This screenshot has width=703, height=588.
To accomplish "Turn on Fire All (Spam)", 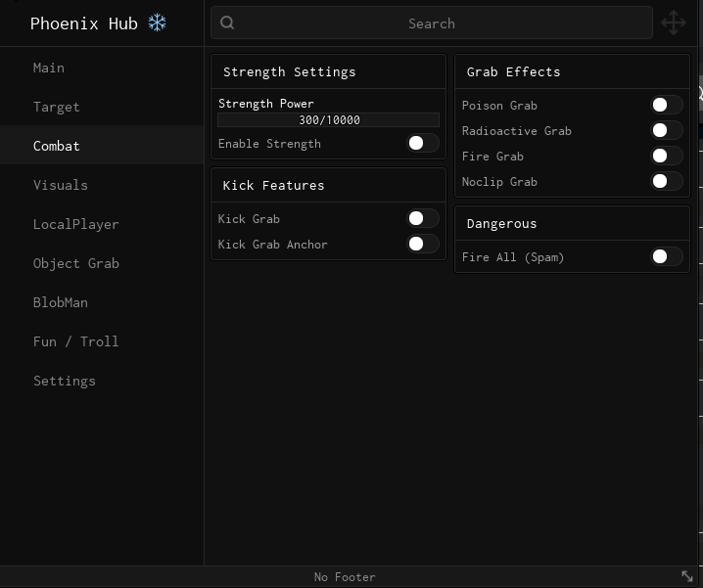I will [667, 256].
